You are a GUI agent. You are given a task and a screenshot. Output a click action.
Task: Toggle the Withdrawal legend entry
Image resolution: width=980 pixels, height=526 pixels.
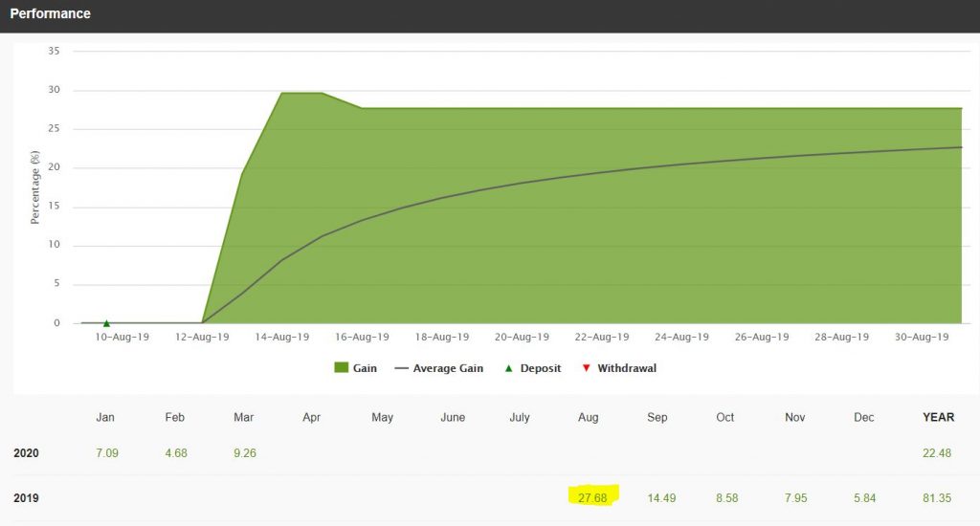(619, 368)
